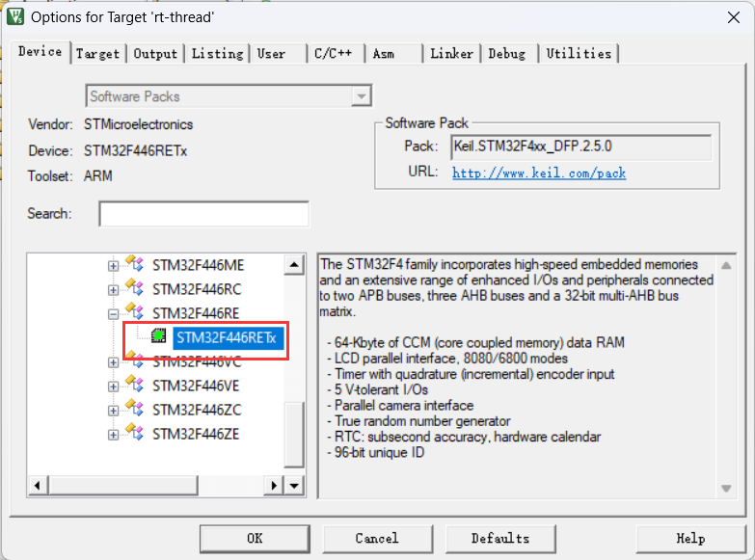Expand the STM32F446VC tree node
755x560 pixels.
113,362
